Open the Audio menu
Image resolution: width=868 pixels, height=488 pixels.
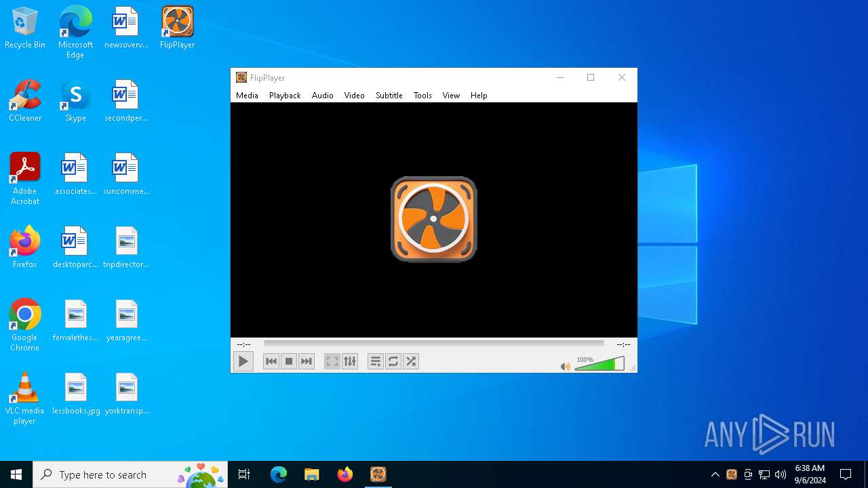click(323, 96)
